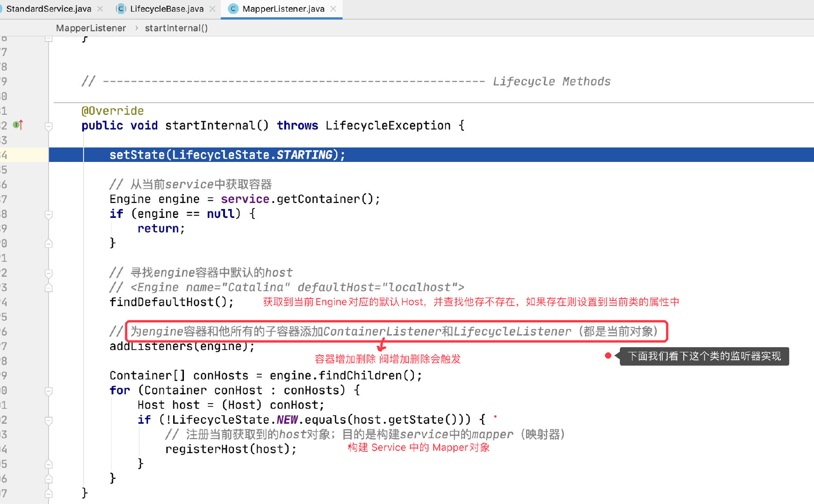The height and width of the screenshot is (504, 814).
Task: Click startInternal() in the breadcrumb bar
Action: (176, 28)
